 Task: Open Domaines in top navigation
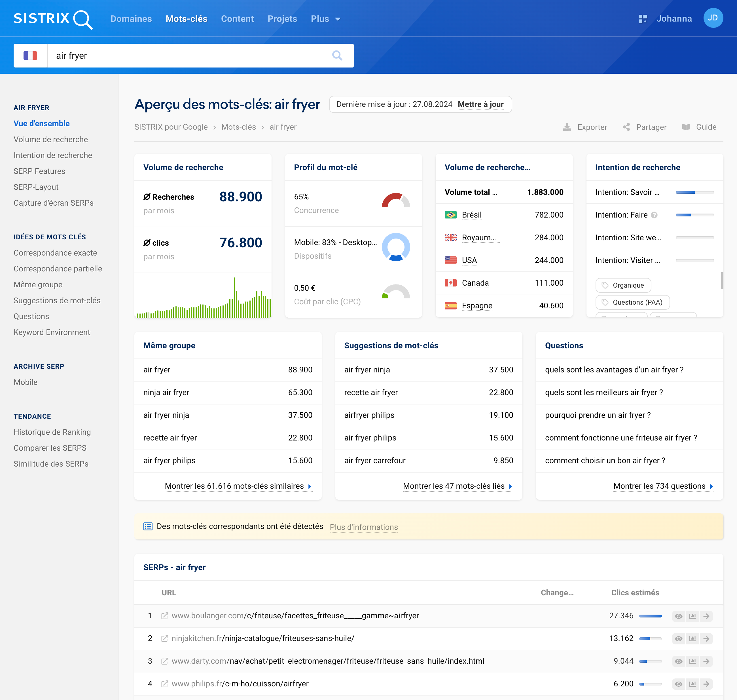click(x=131, y=19)
